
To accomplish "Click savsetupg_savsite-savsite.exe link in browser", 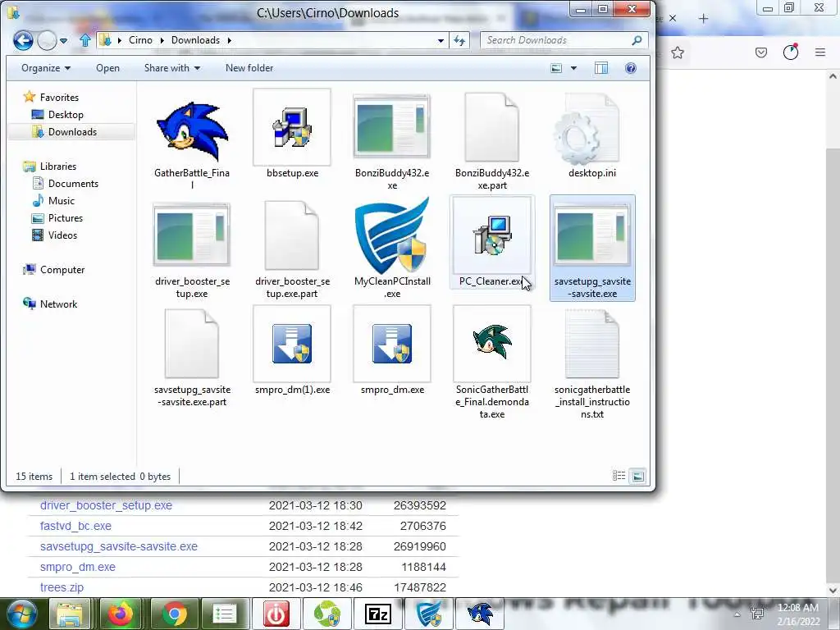I will click(118, 546).
